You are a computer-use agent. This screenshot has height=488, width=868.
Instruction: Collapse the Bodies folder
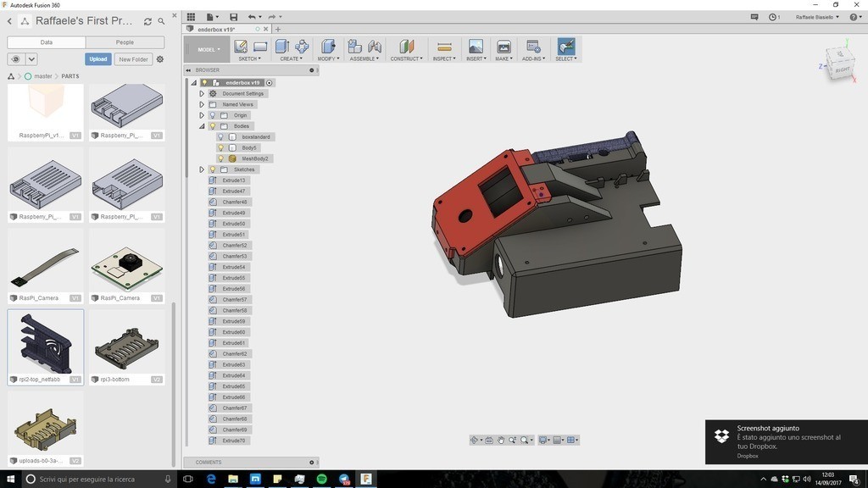click(x=202, y=126)
